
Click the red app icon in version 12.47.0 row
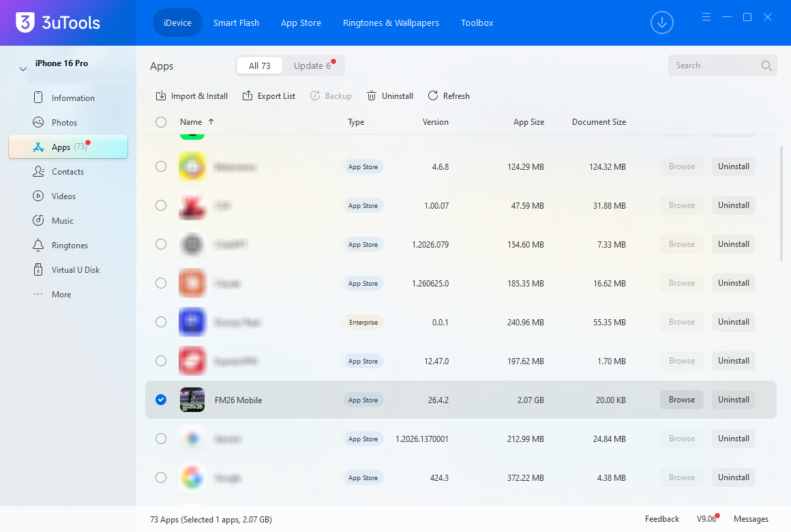click(x=192, y=361)
